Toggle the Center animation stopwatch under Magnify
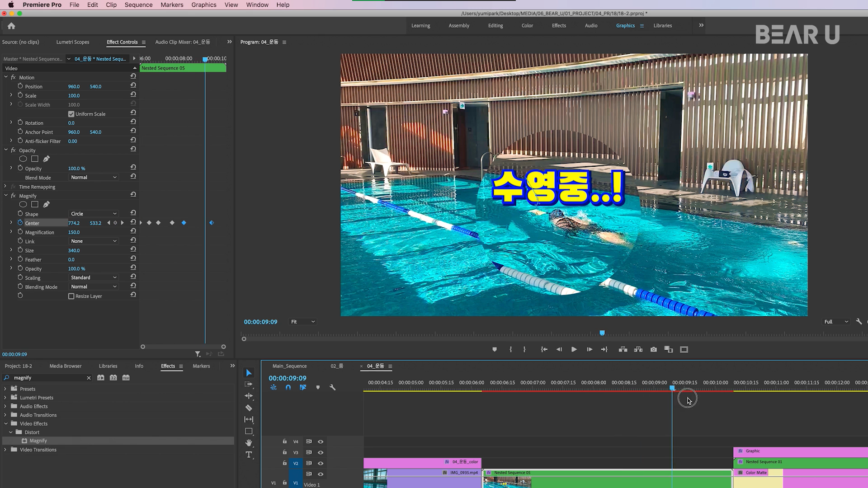 (20, 223)
